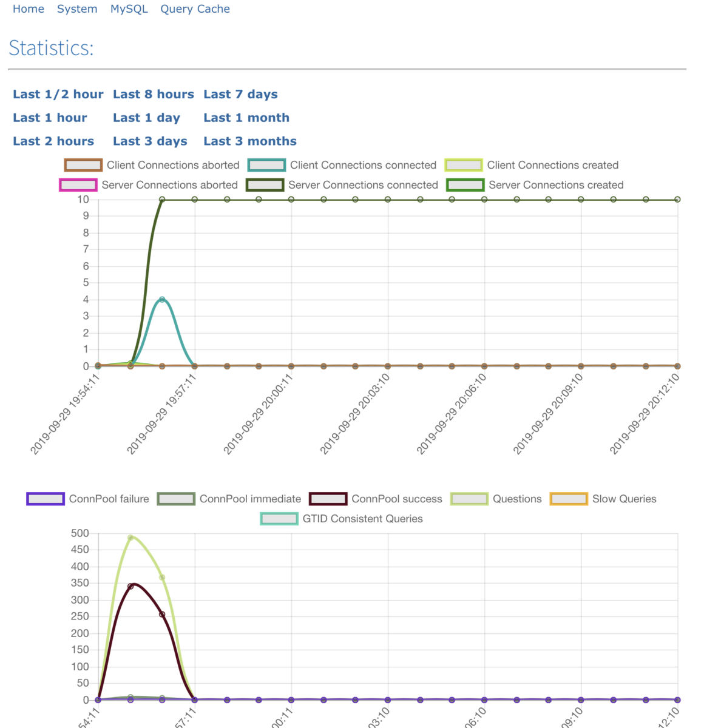Show statistics for Last 3 months
Screen dimensions: 704x728
[250, 141]
